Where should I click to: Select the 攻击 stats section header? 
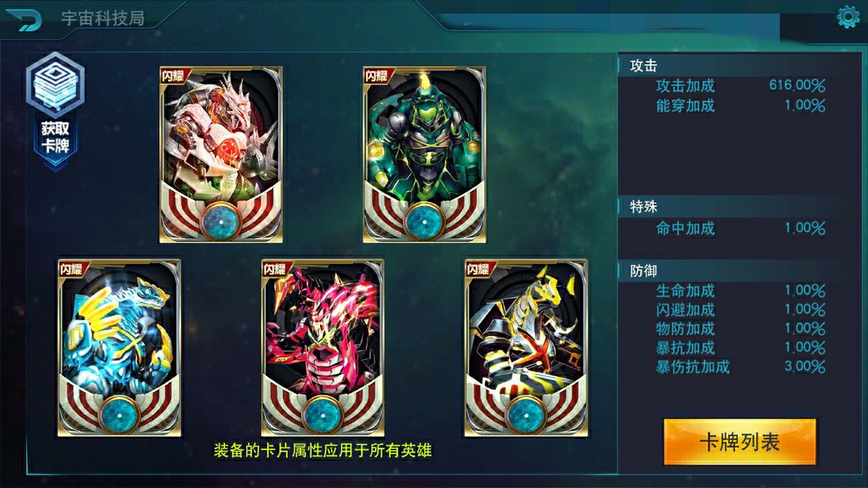[644, 66]
